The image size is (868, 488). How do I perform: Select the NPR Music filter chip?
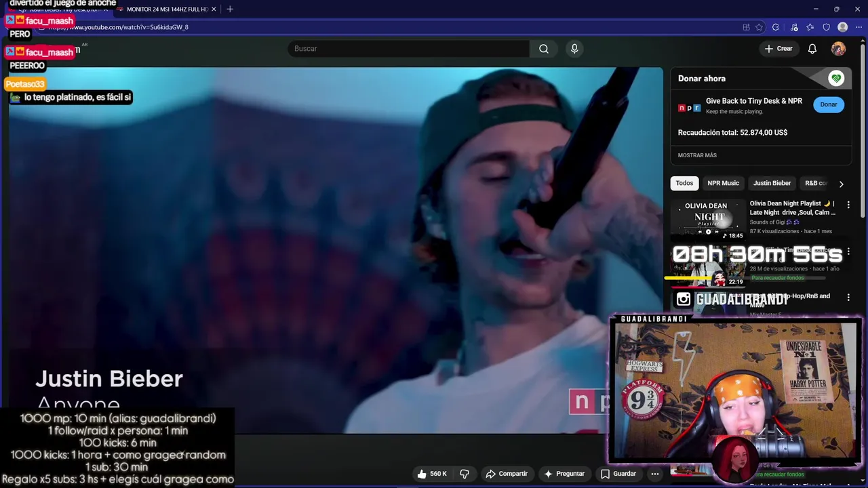pyautogui.click(x=723, y=183)
